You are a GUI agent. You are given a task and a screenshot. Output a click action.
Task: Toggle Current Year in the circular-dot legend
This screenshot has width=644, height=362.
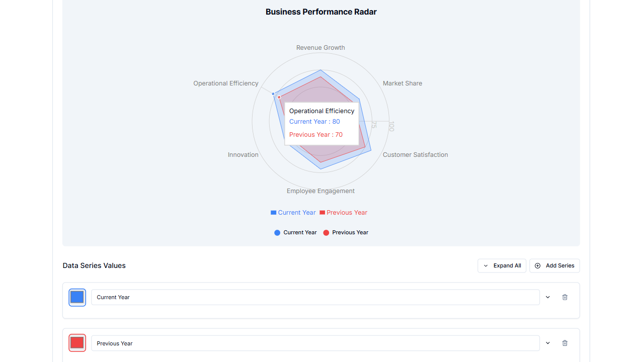(299, 232)
